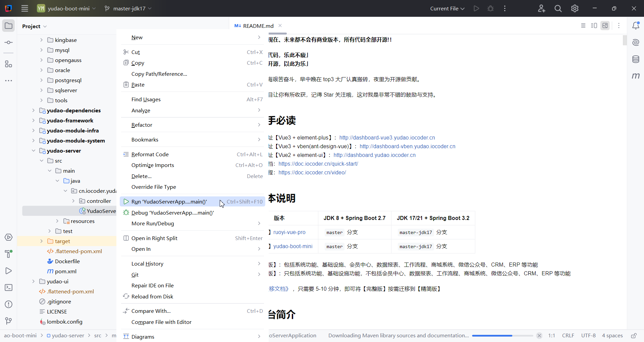644x342 pixels.
Task: Open the doc.iocoder.cn/video/ link
Action: 312,172
